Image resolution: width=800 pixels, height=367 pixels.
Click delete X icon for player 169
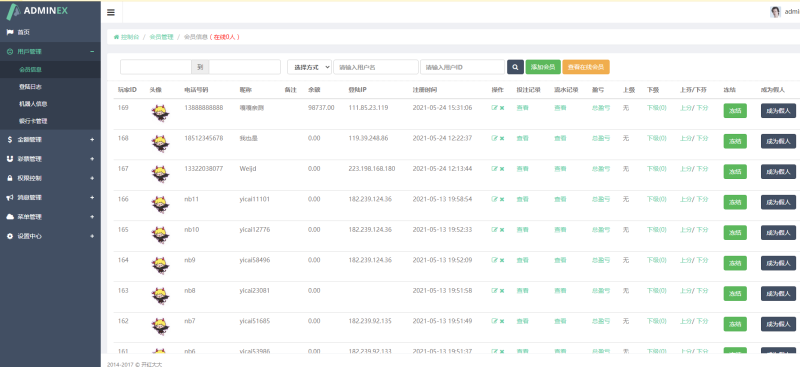(x=502, y=108)
